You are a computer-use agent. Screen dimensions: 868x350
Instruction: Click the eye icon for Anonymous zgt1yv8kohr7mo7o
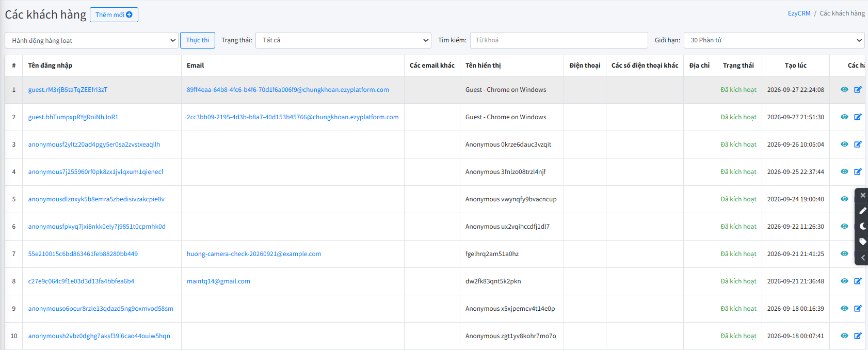coord(844,336)
